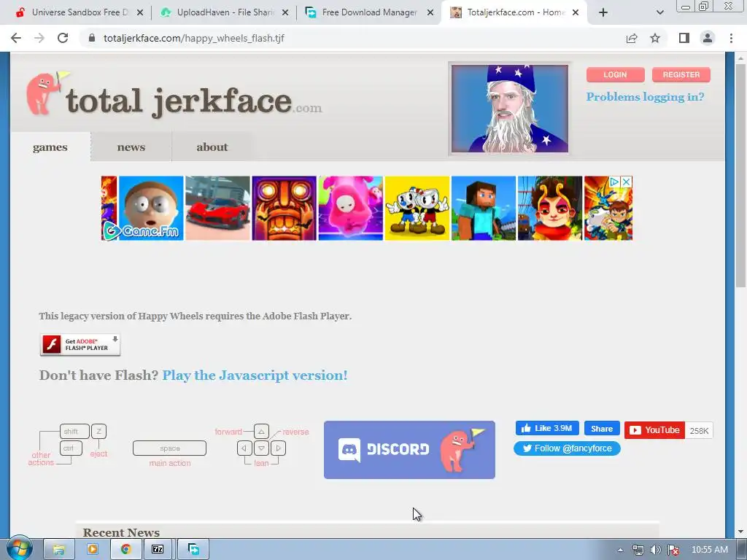Open Free Download Manager taskbar icon
This screenshot has height=560, width=747.
coord(193,550)
